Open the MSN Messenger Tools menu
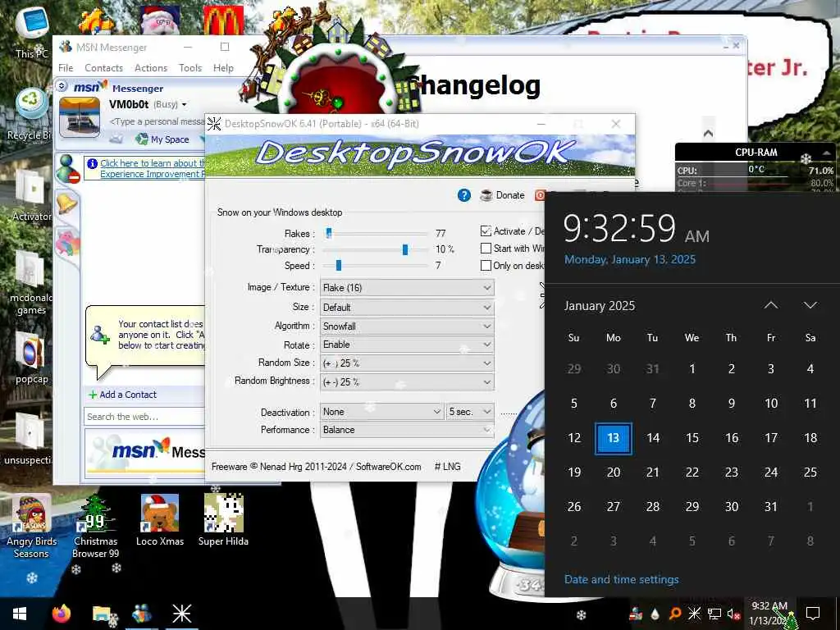Image resolution: width=840 pixels, height=630 pixels. click(190, 68)
